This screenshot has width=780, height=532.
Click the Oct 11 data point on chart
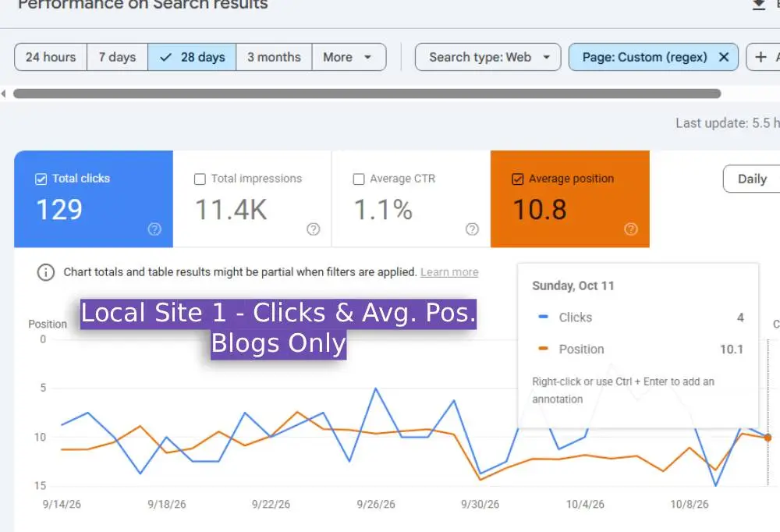[x=768, y=438]
